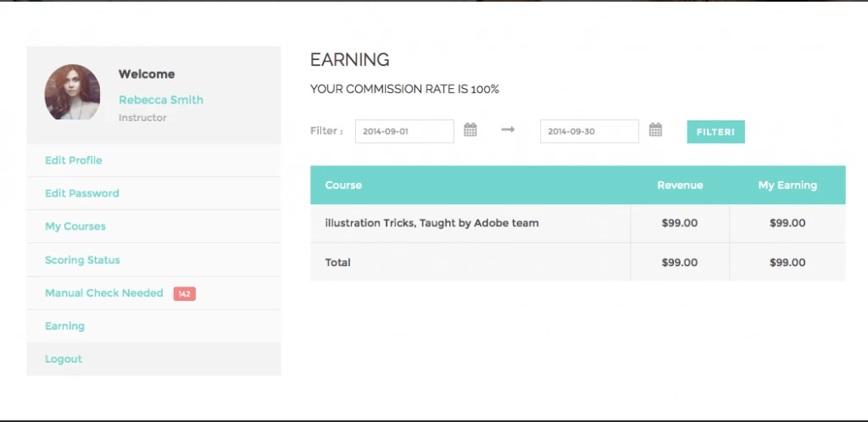
Task: Click the My Earning column header
Action: (787, 185)
